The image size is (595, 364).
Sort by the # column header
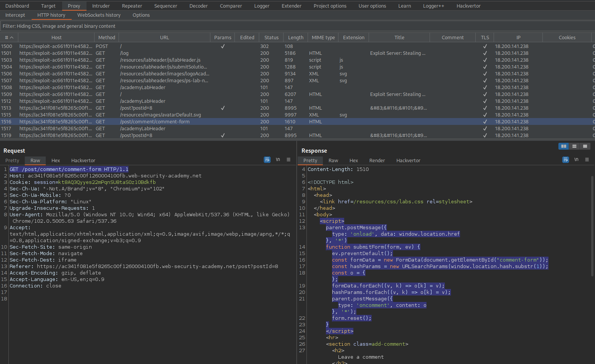click(9, 37)
